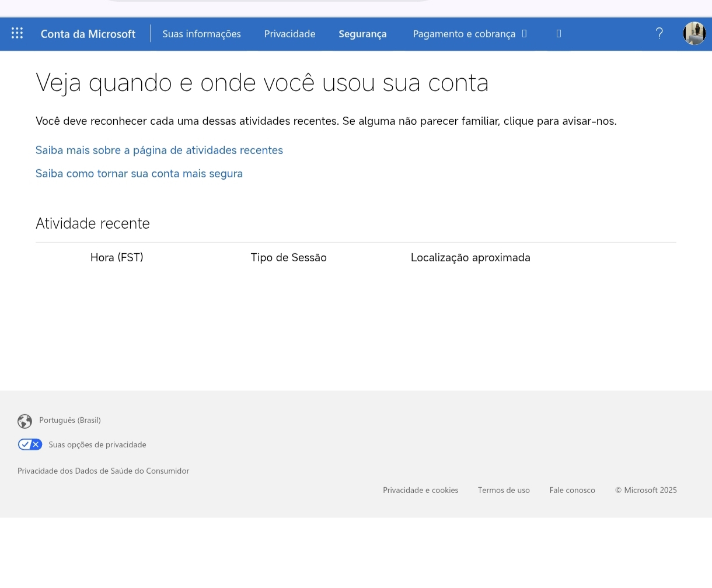Viewport: 712px width, 588px height.
Task: Open the account profile picture menu
Action: pos(694,33)
